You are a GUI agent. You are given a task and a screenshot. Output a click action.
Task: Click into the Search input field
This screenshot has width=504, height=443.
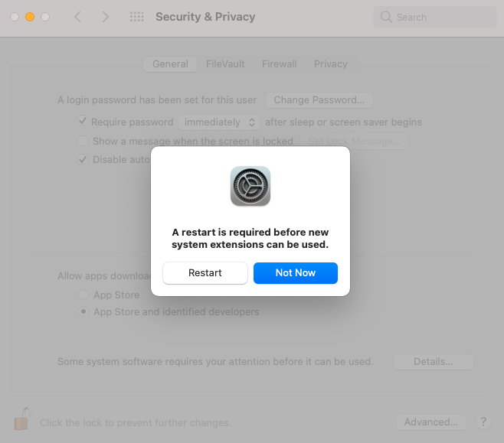434,17
